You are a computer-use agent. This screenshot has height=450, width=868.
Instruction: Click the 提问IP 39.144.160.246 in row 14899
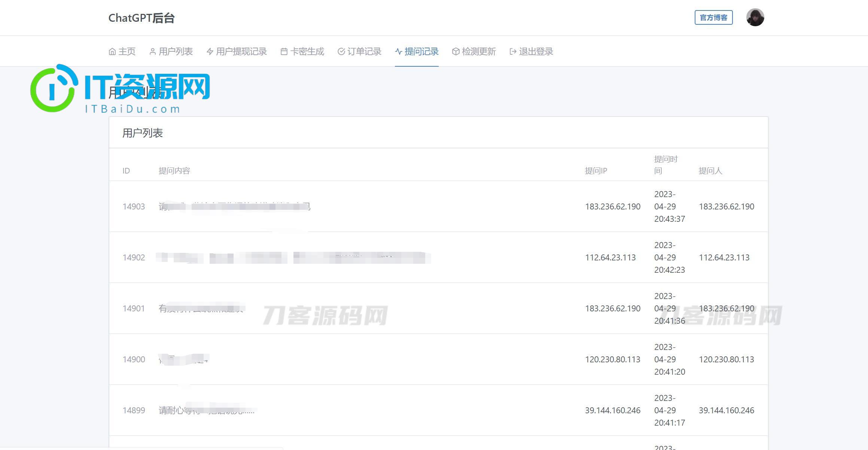point(613,410)
